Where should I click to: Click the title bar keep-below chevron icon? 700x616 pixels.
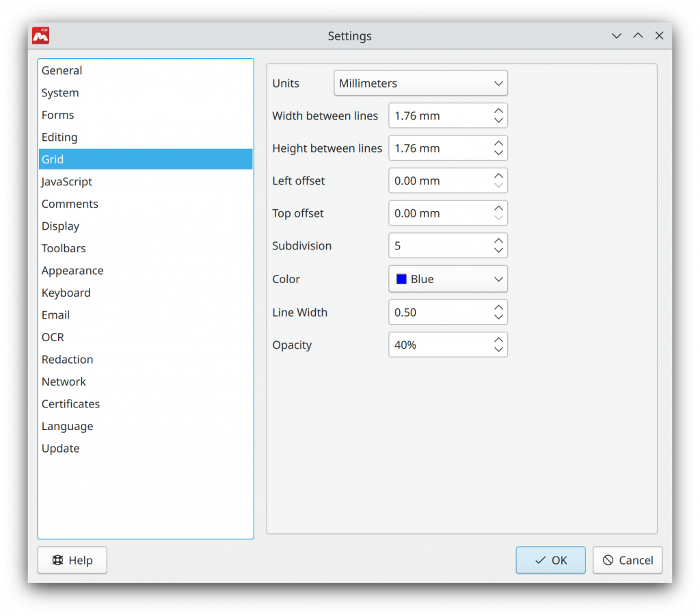[x=617, y=36]
